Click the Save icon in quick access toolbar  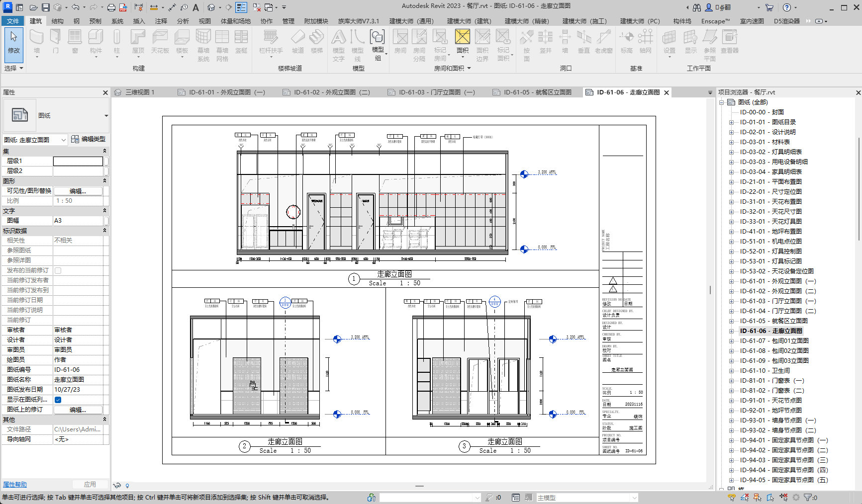pyautogui.click(x=45, y=7)
